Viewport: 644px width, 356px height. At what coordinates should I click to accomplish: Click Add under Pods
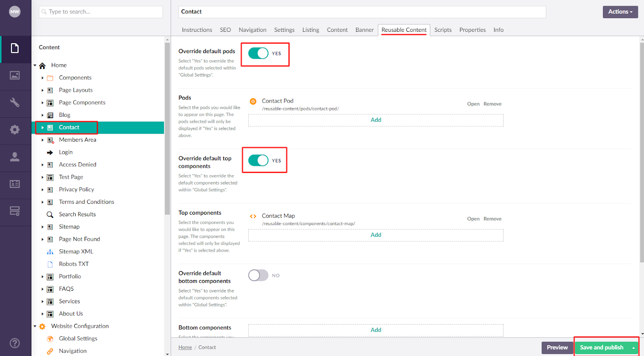coord(376,120)
